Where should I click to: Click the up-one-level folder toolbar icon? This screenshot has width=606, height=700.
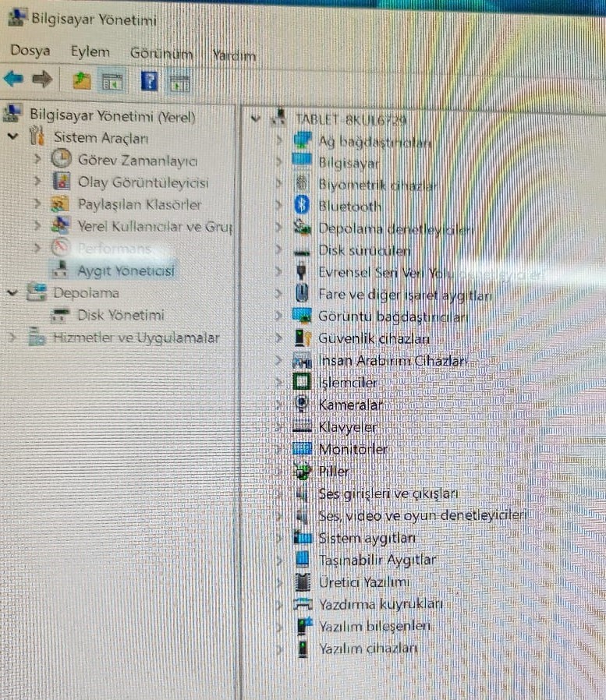click(81, 80)
